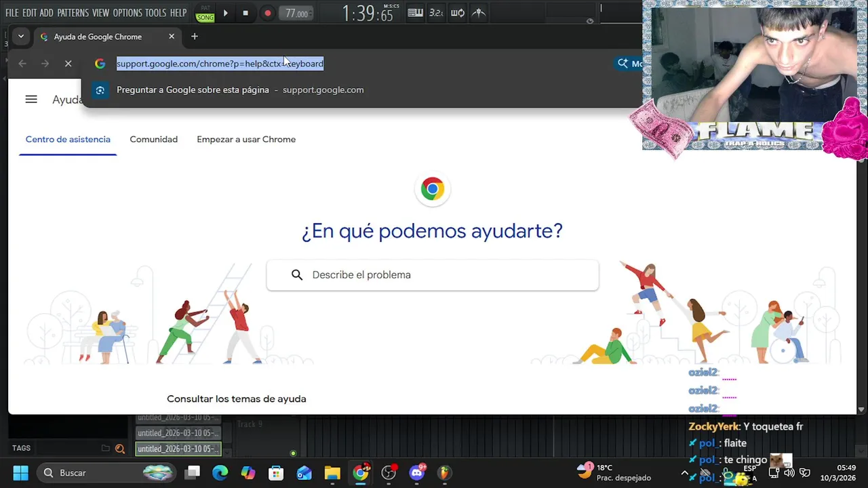Launch Microsoft Edge from the taskbar
Viewport: 868px width, 488px height.
coord(220,473)
